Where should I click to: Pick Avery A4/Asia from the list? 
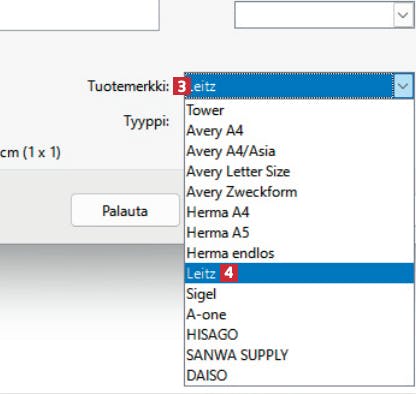[299, 151]
